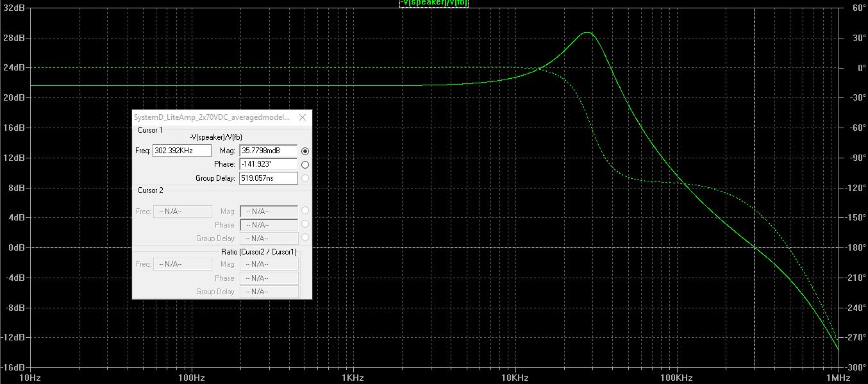Click the 10KHz frequency axis label
The image size is (868, 384).
515,378
